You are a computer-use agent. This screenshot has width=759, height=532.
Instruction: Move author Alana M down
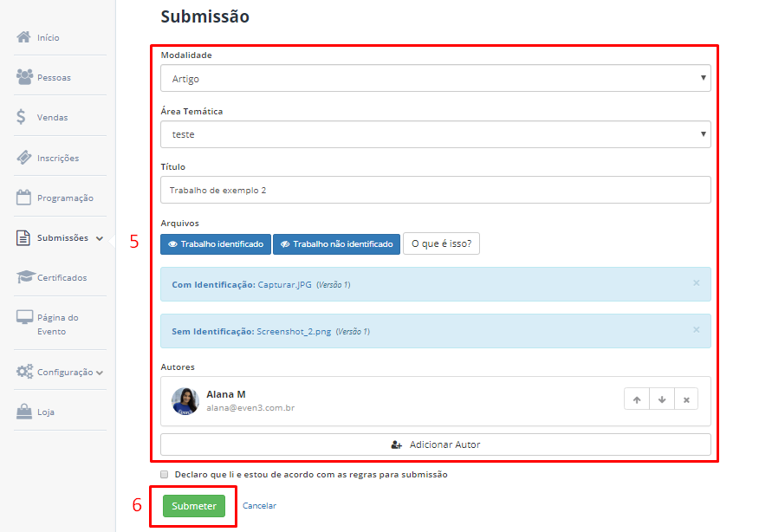pos(662,399)
